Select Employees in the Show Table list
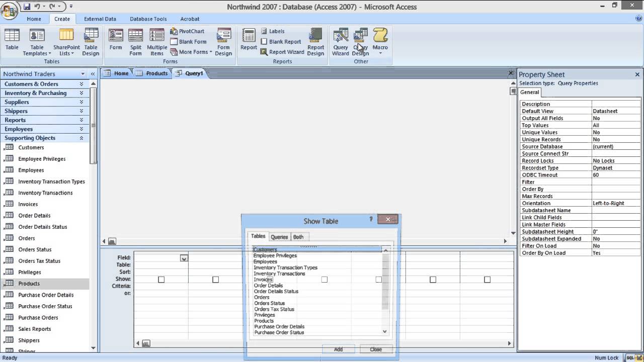644x362 pixels. pos(265,261)
